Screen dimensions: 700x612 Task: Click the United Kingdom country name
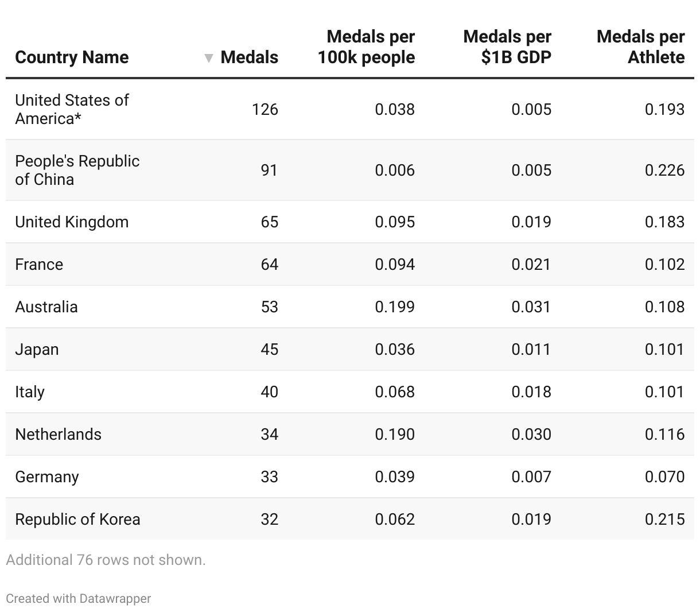[72, 222]
